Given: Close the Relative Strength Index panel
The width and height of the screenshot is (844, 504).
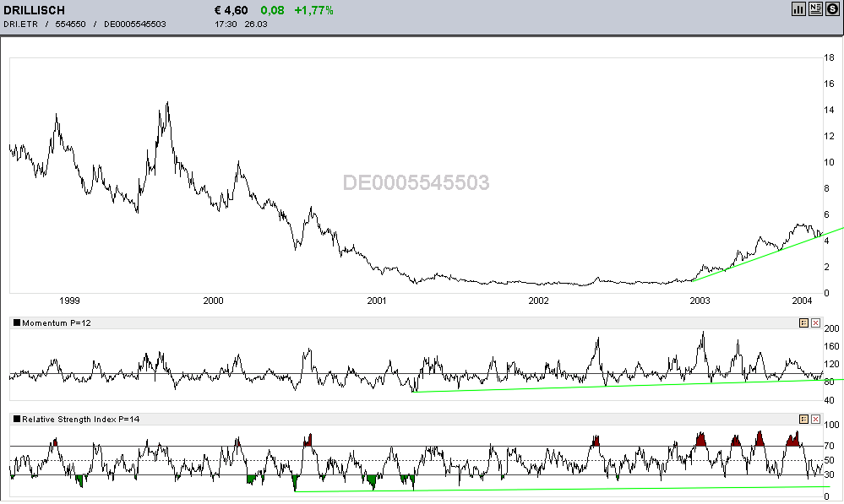Looking at the screenshot, I should pos(815,419).
